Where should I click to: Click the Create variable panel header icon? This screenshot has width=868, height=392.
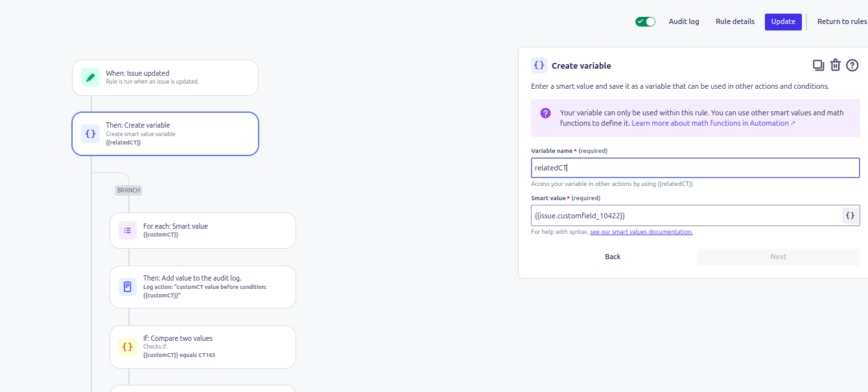click(539, 65)
